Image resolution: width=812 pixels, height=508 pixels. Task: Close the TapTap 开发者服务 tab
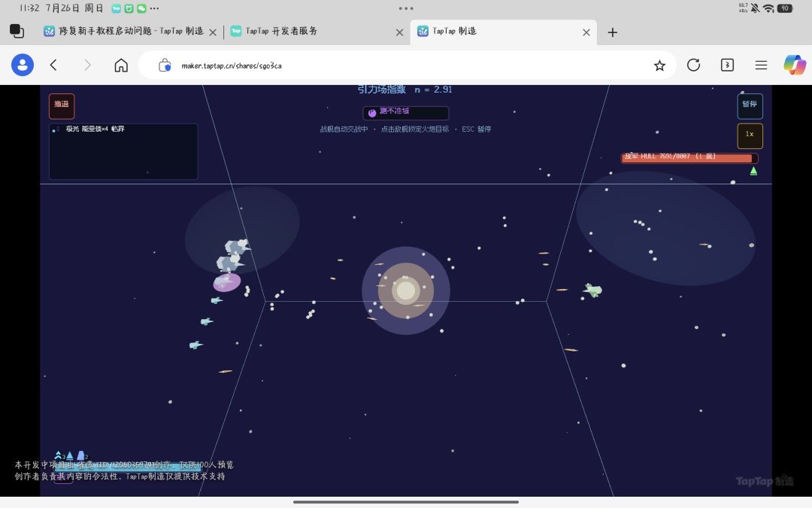click(399, 32)
